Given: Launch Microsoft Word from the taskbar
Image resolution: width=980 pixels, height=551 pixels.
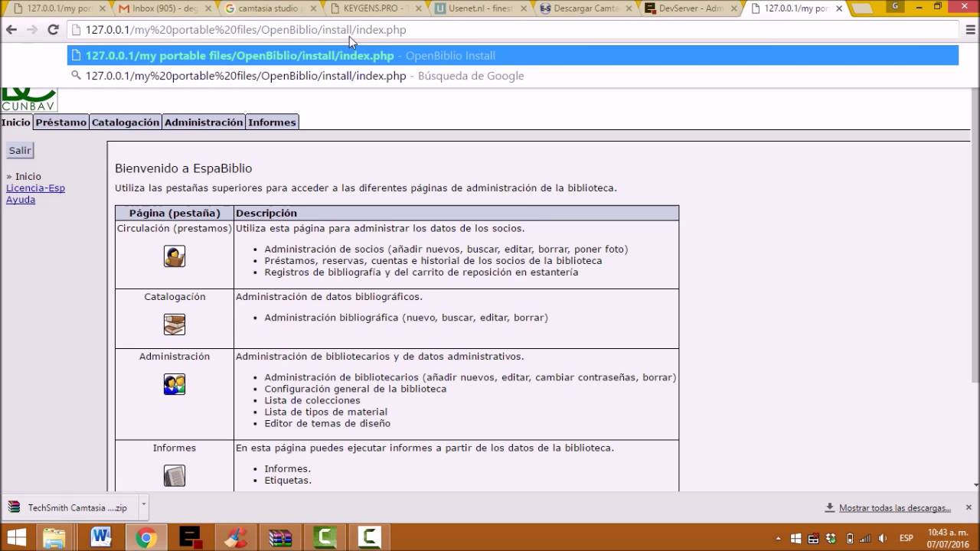Looking at the screenshot, I should 100,537.
